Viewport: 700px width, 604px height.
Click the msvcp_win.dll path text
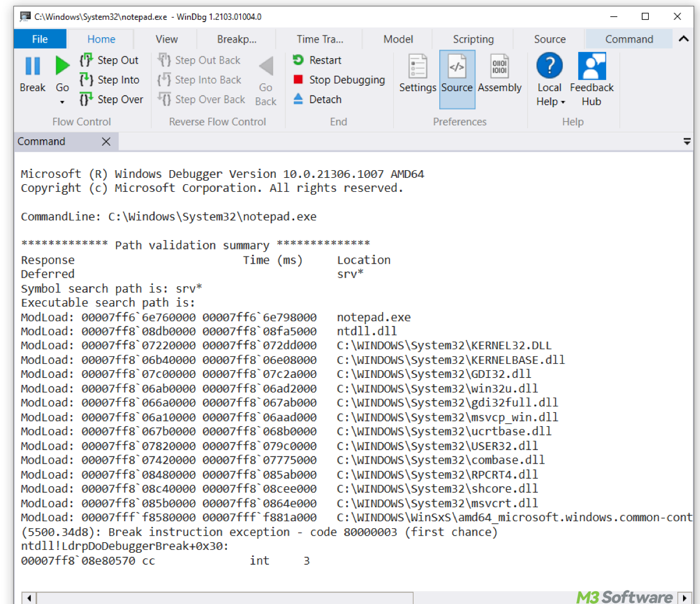tap(447, 417)
